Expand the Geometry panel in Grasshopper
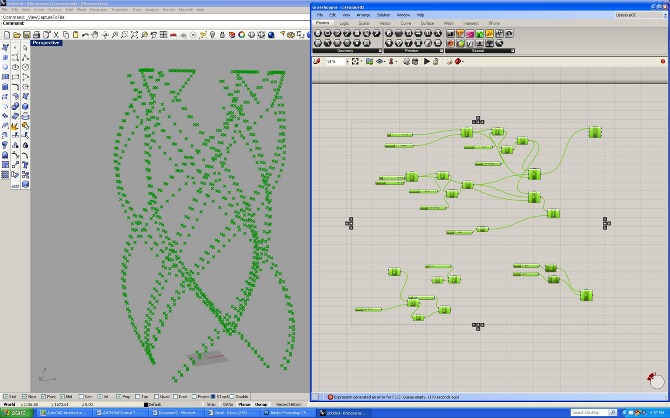670x418 pixels. 380,50
